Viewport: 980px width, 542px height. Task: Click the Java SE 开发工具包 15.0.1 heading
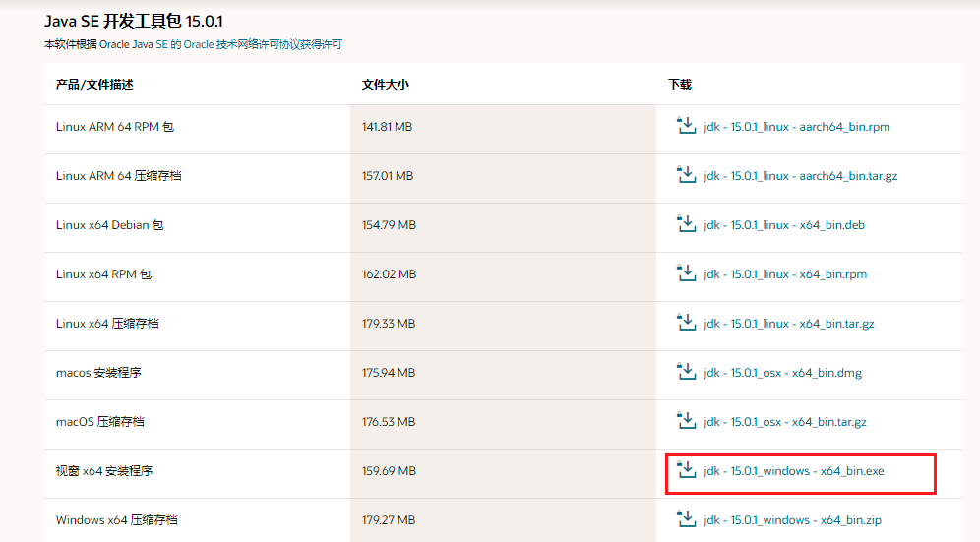click(x=134, y=22)
